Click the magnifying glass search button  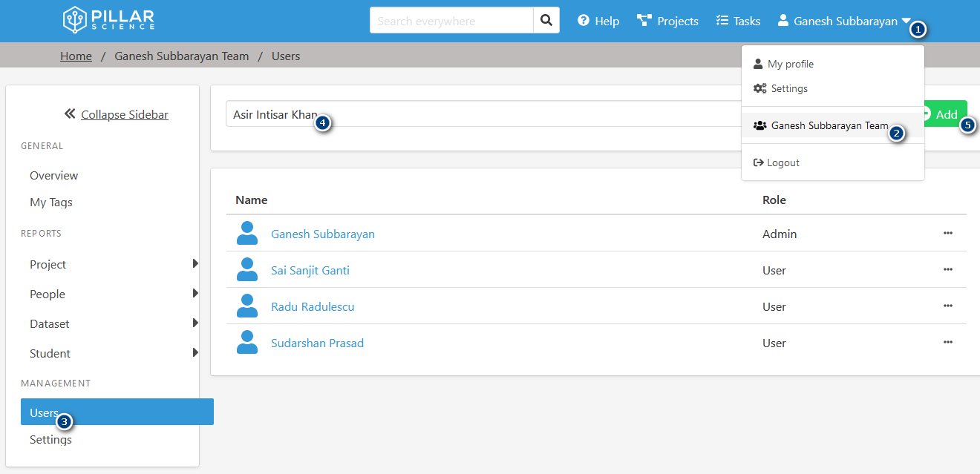point(546,21)
